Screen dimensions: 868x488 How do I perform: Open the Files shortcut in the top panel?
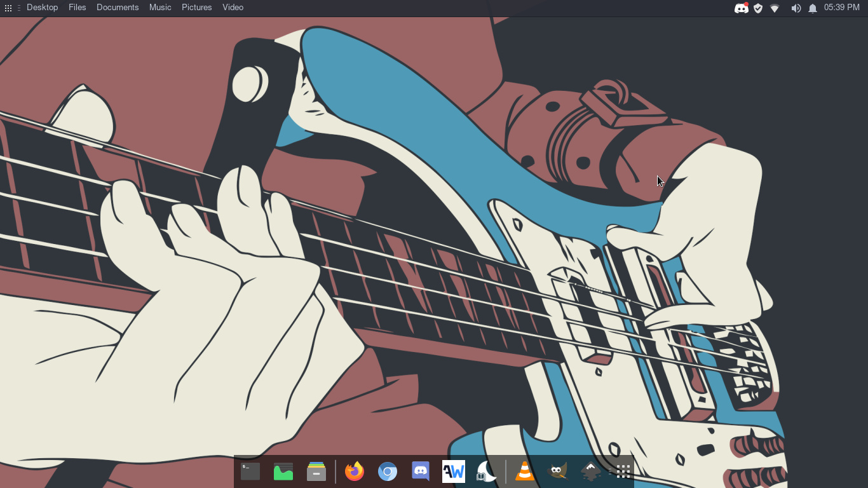[78, 8]
